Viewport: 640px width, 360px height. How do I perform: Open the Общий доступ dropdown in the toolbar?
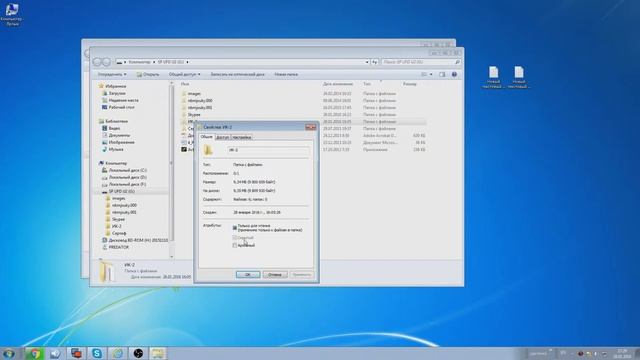tap(184, 75)
